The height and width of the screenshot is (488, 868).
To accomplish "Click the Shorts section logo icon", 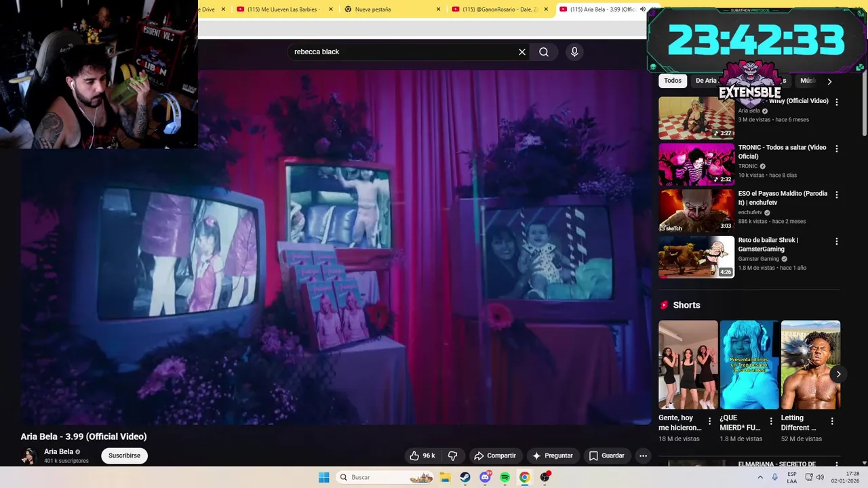I will (664, 305).
